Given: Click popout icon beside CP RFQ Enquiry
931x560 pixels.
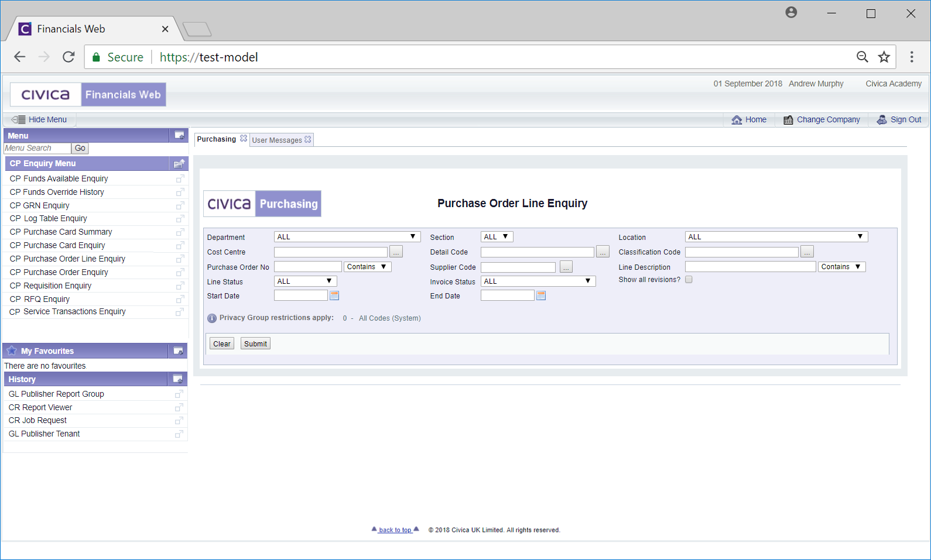Looking at the screenshot, I should coord(180,299).
